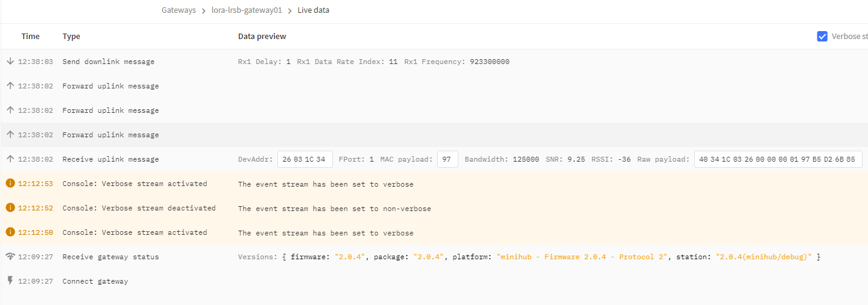Click uplink arrow icon beside Receive uplink message
The image size is (868, 305).
coord(10,159)
